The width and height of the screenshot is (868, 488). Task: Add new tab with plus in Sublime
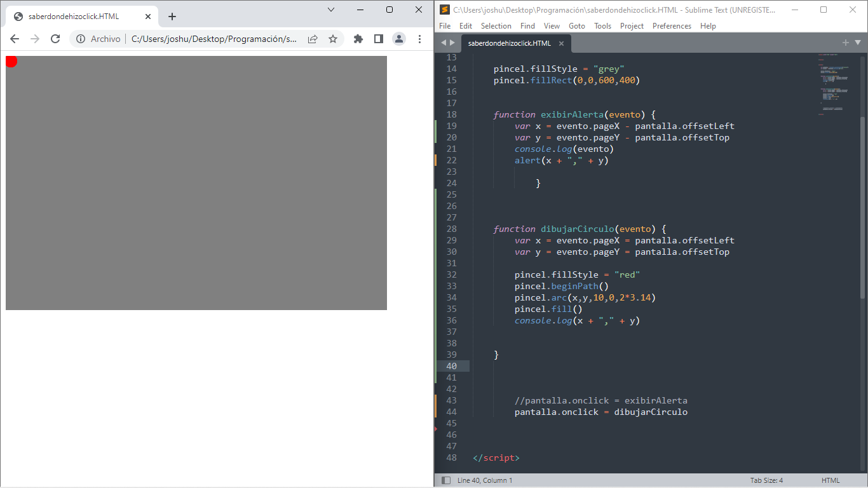846,43
